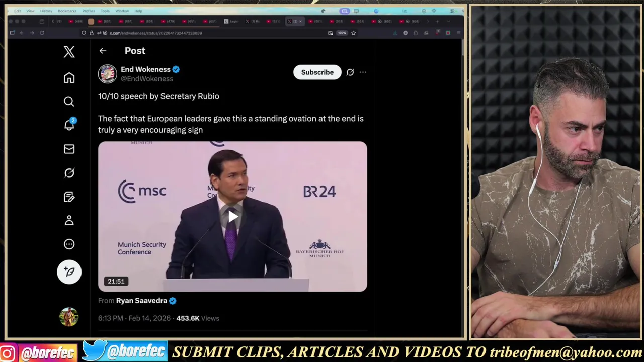
Task: Reload the page with the refresh icon
Action: [x=42, y=33]
